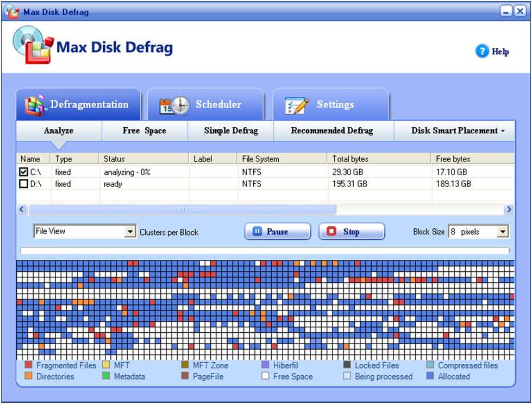Click the drive list scroll left arrow

coord(22,209)
